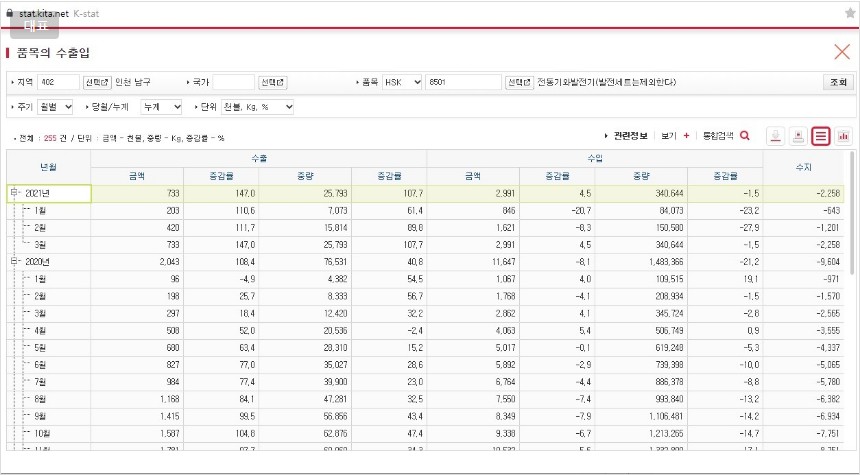Click the 선택 button for 국가
This screenshot has height=475, width=860.
pos(273,82)
